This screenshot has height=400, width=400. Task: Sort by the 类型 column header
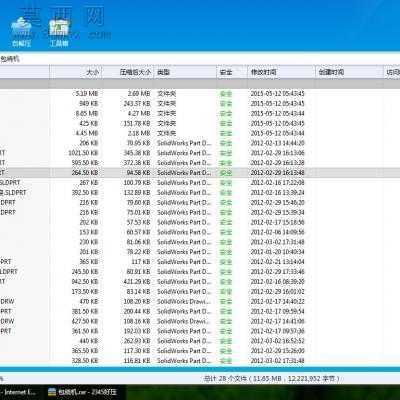pyautogui.click(x=163, y=72)
